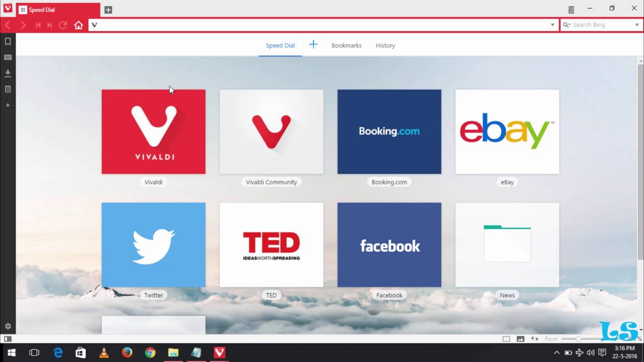Expand the address bar dropdown arrow

click(552, 25)
